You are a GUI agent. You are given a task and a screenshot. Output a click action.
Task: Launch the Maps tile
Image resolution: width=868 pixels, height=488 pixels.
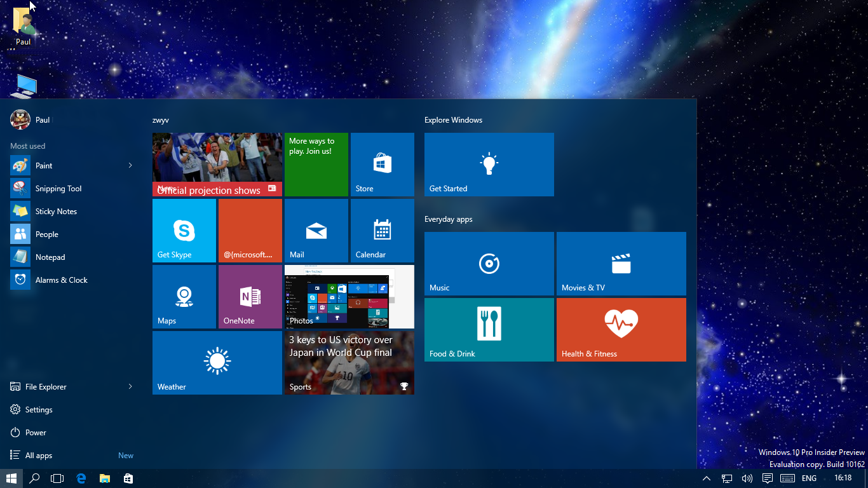pyautogui.click(x=184, y=297)
